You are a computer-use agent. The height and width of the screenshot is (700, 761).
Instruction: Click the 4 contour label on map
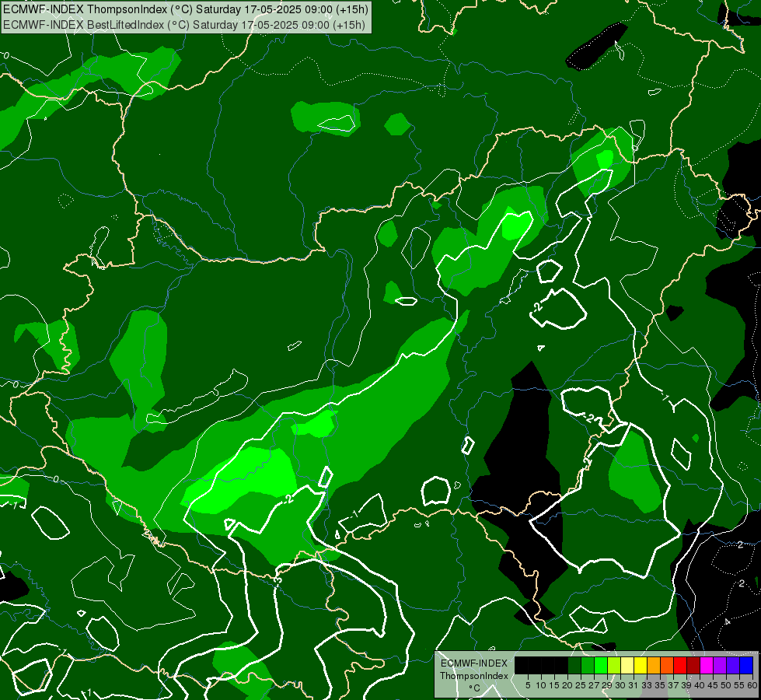727,621
